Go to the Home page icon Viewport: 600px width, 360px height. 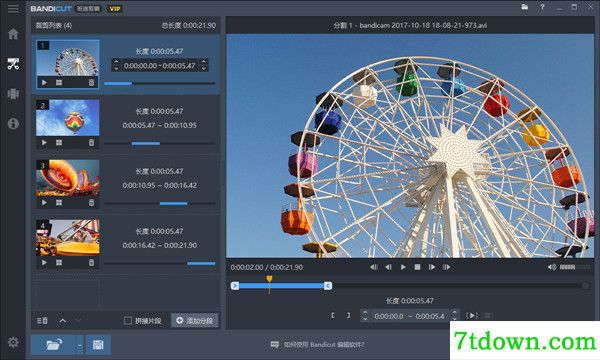(x=13, y=34)
